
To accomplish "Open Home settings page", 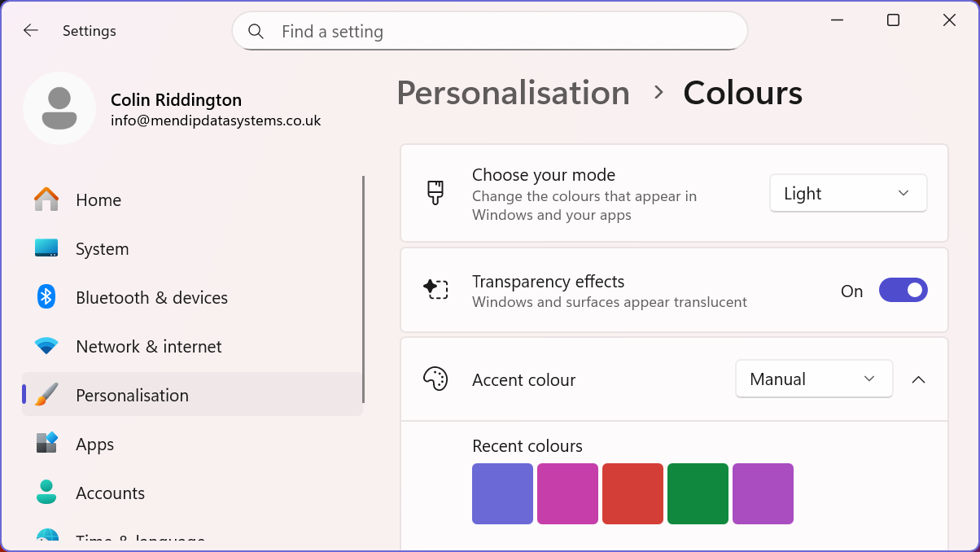I will click(x=192, y=199).
